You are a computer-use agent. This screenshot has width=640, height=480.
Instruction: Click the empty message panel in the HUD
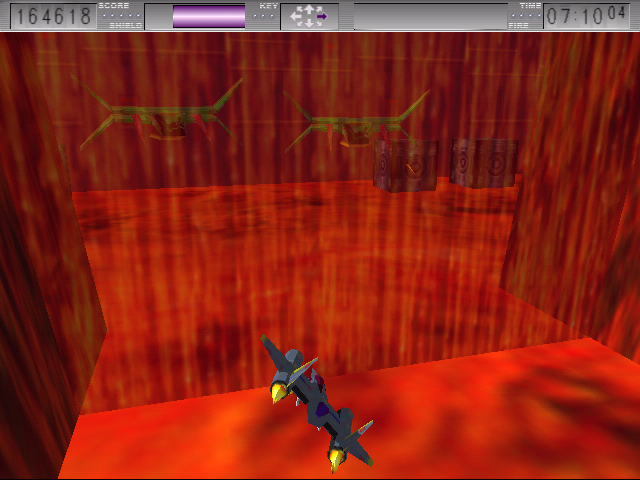[431, 16]
